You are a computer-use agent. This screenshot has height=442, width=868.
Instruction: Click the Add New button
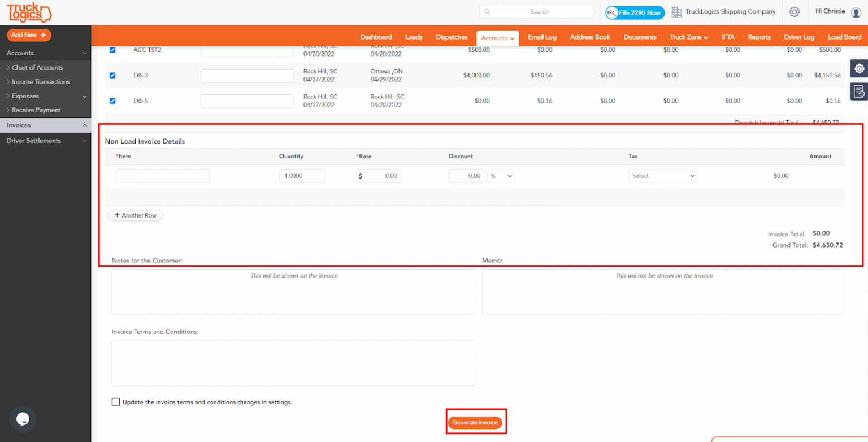click(x=29, y=35)
